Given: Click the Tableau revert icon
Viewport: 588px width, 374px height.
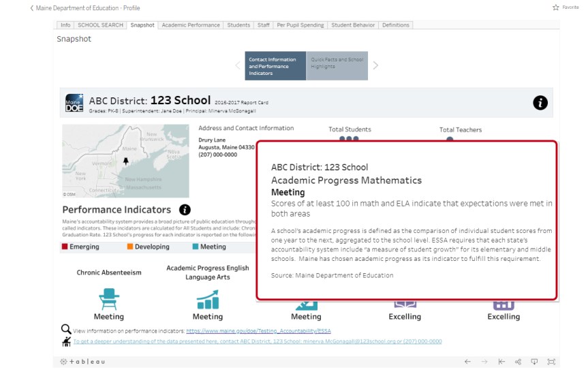Looking at the screenshot, I should (501, 362).
